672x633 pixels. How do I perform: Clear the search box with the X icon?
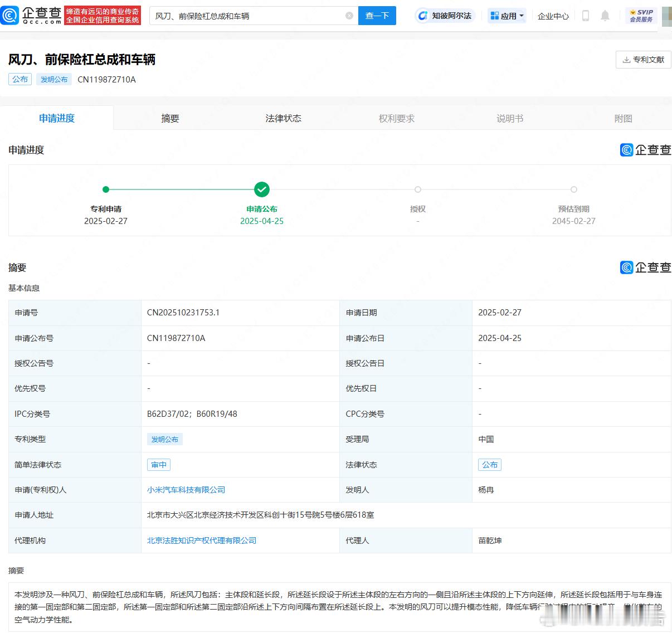click(x=349, y=16)
